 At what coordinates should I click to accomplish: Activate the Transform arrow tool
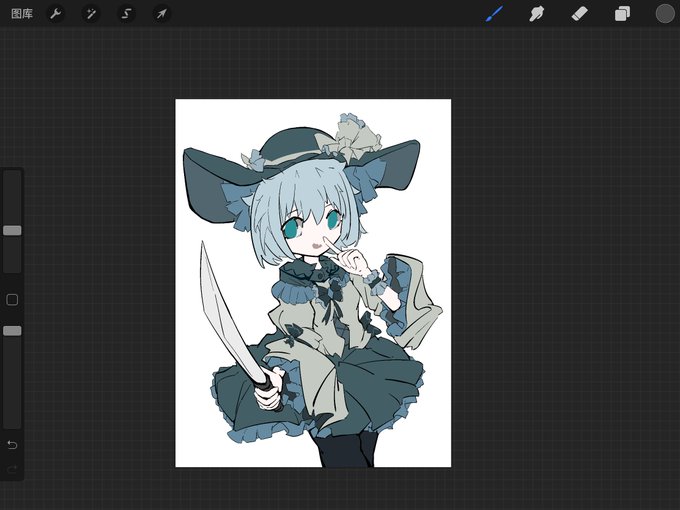[161, 14]
